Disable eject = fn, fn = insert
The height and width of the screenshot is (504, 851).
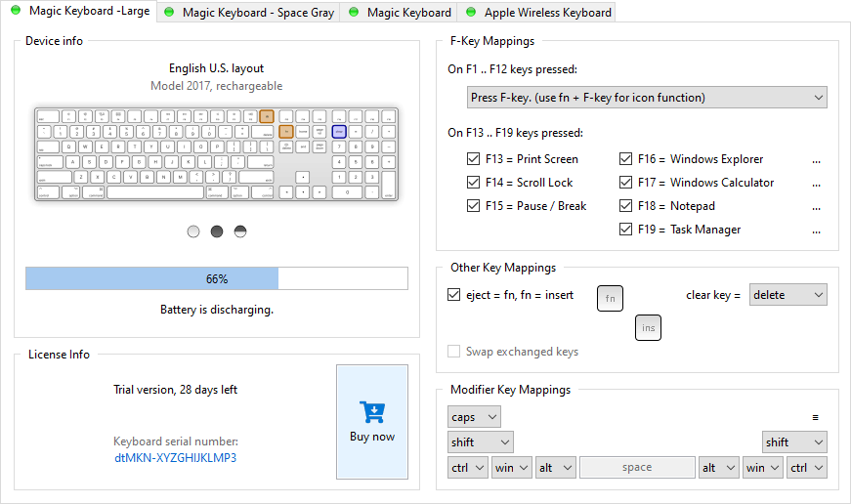pos(453,295)
